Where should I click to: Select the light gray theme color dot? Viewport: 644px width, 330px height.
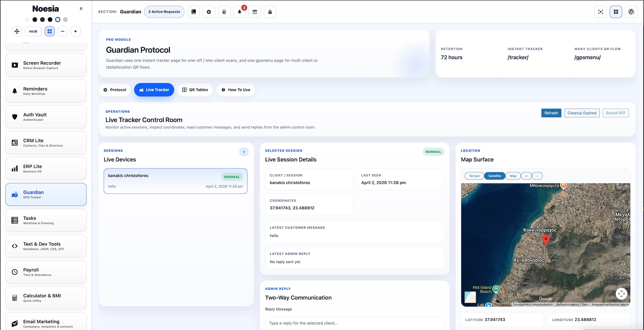pos(65,19)
